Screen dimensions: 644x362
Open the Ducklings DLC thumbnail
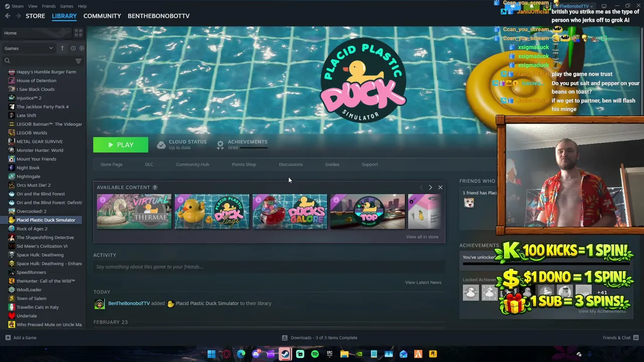[x=212, y=212]
